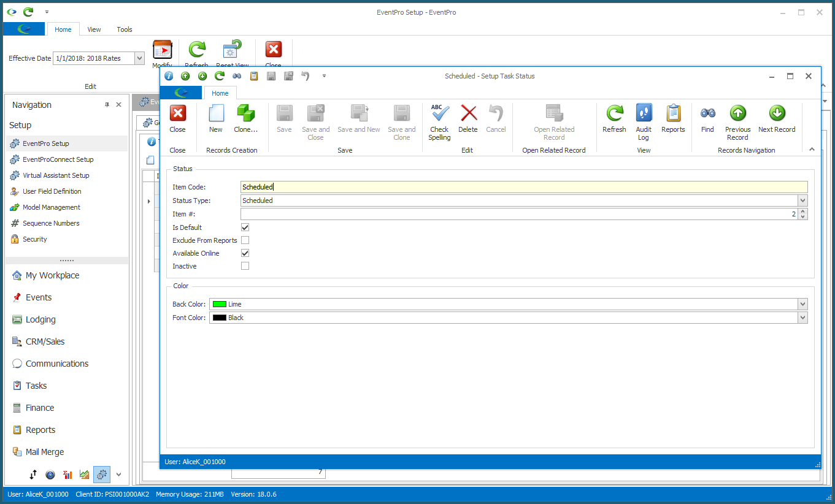
Task: Click the small binoculars quick access icon
Action: coord(237,76)
